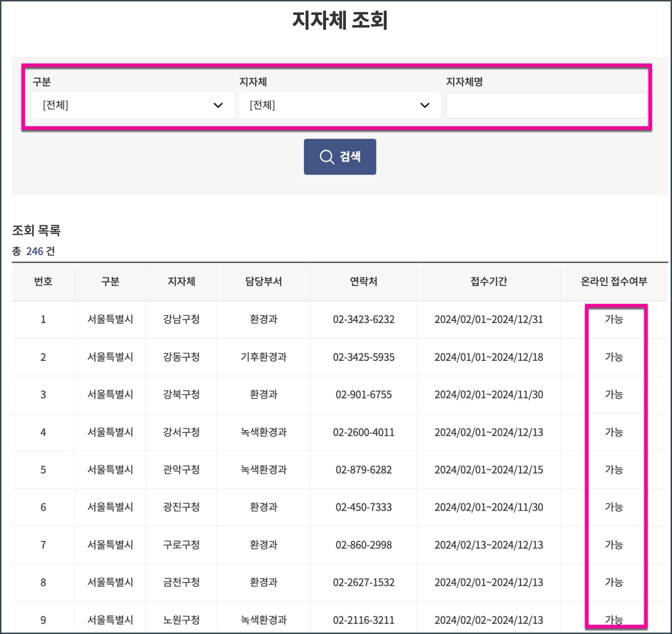Click row number 6 cell

(44, 507)
